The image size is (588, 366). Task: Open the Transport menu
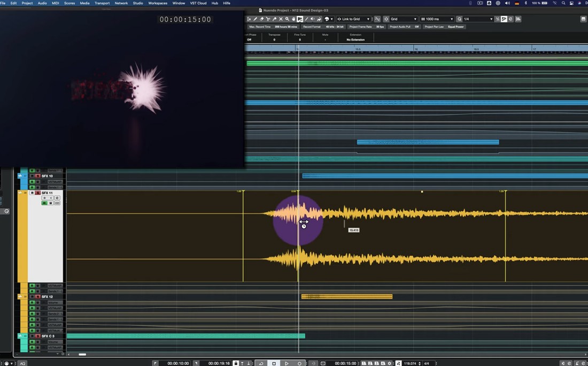click(x=102, y=3)
